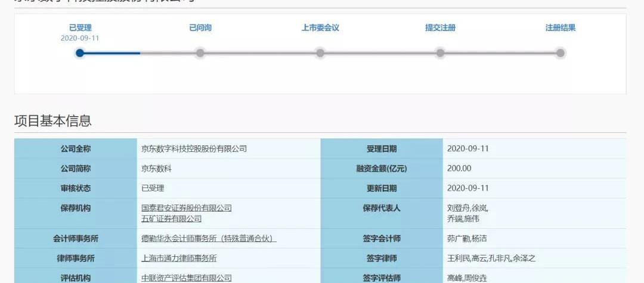Click the 上市委会议 progress step label
This screenshot has width=644, height=283.
pos(320,28)
